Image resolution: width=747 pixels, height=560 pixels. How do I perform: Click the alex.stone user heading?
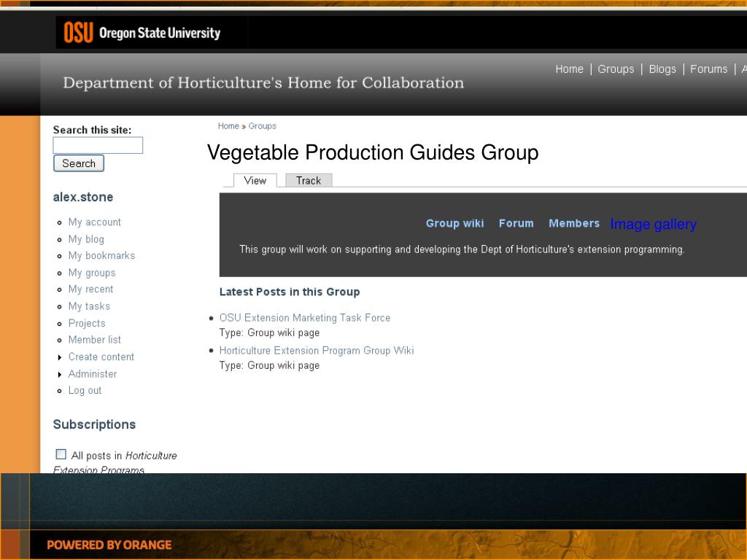[83, 197]
